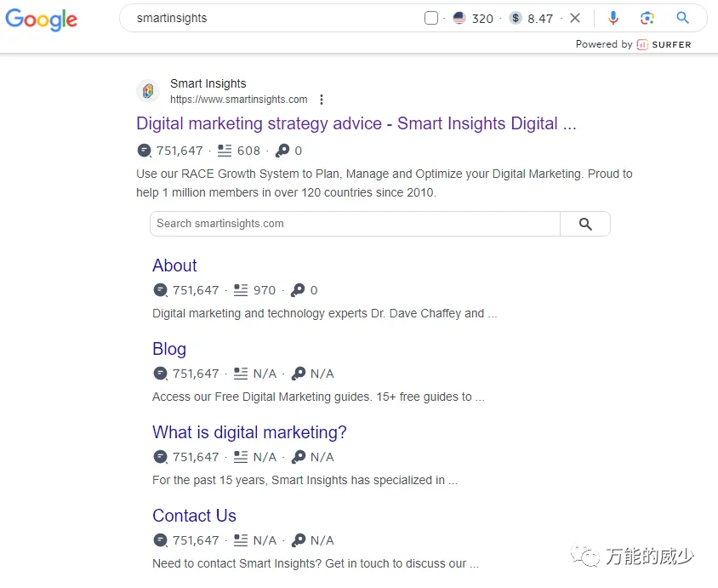
Task: Click the Google logo
Action: pos(41,20)
